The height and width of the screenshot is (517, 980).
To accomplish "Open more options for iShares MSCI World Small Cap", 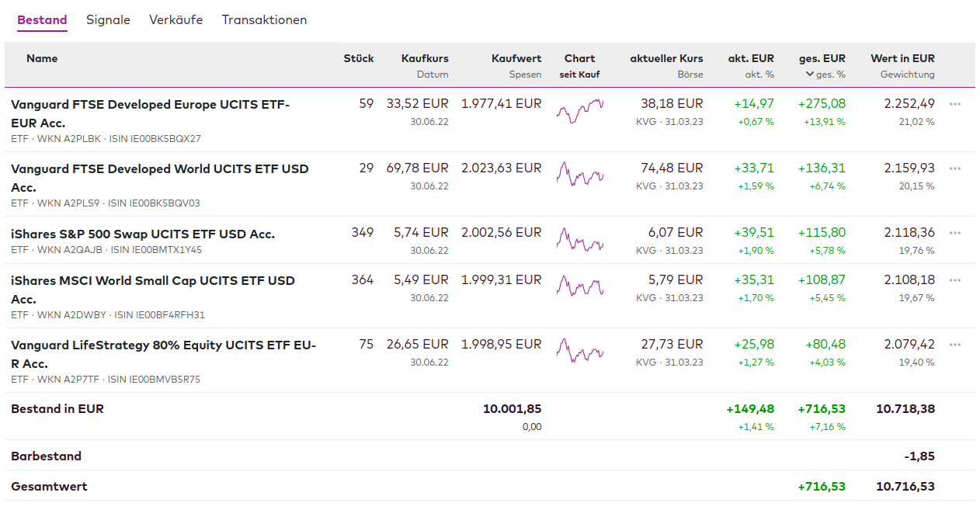I will (x=955, y=280).
